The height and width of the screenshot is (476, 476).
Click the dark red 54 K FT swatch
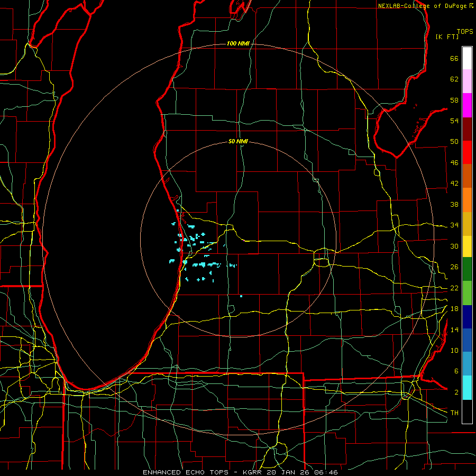pos(467,129)
